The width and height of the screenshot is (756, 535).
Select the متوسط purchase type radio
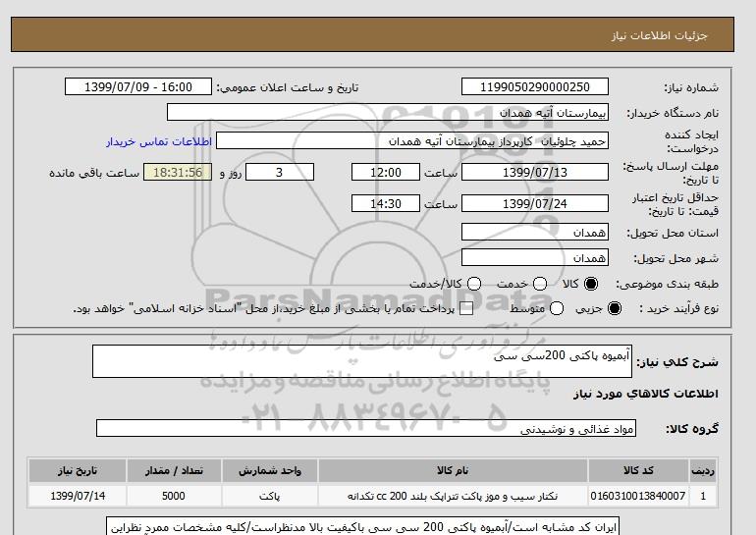(556, 308)
